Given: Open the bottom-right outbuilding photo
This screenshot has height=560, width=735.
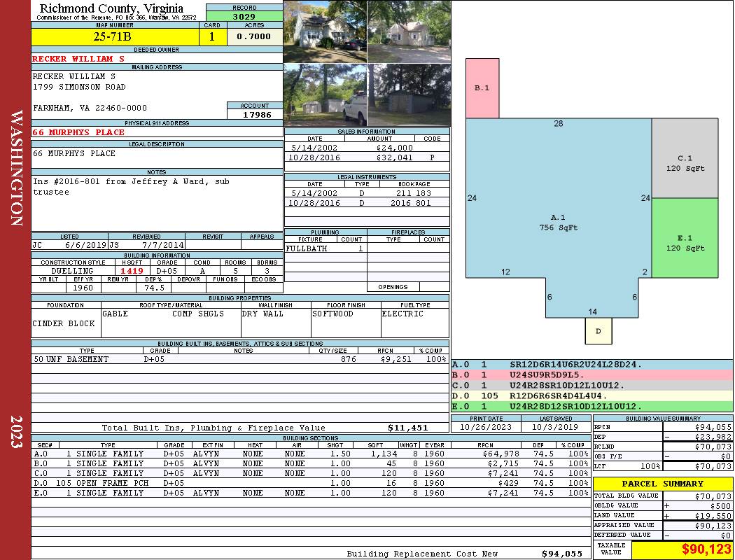Looking at the screenshot, I should click(x=408, y=94).
